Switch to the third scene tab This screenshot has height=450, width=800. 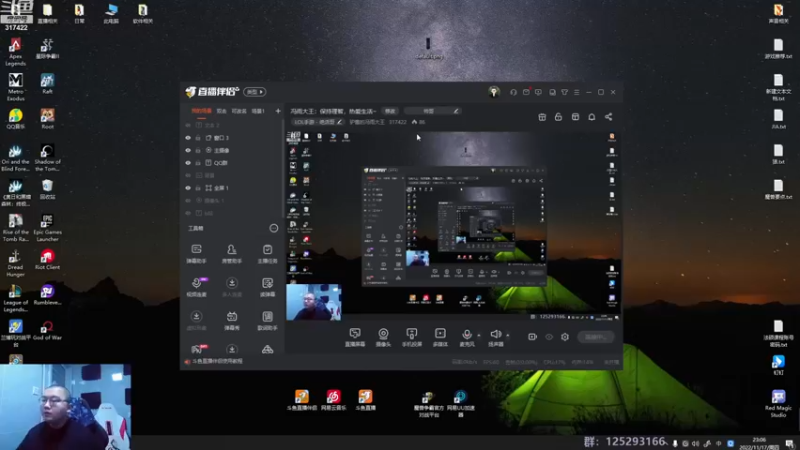pyautogui.click(x=239, y=111)
